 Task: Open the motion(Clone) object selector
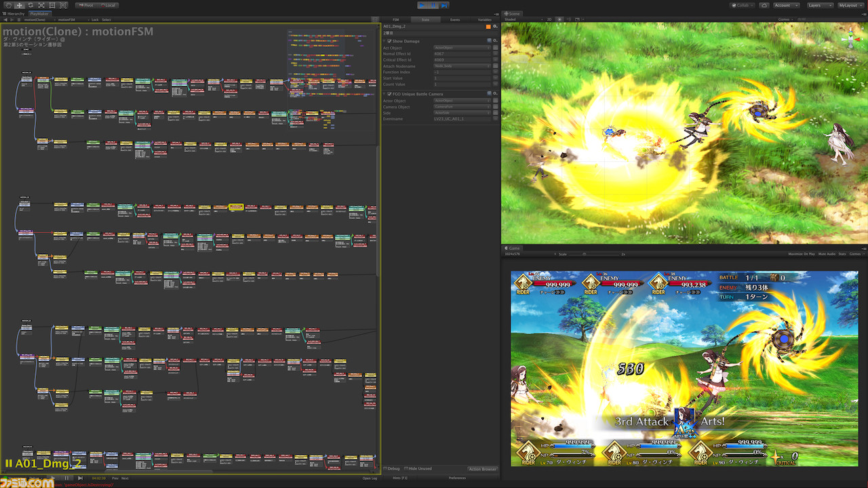[x=39, y=20]
